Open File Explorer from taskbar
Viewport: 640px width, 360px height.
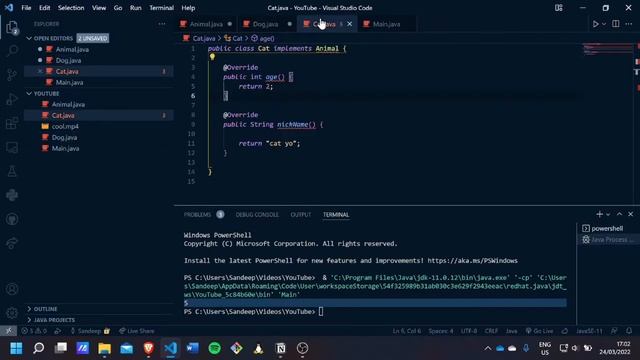(104, 348)
